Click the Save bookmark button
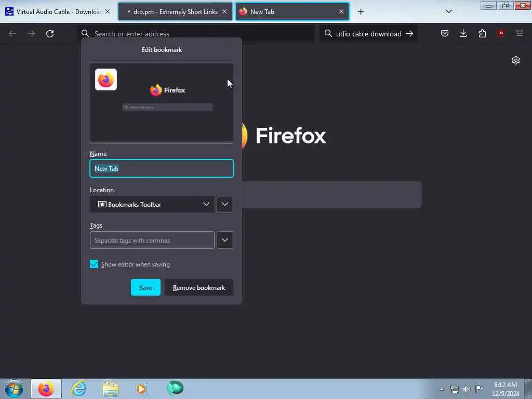 pyautogui.click(x=145, y=287)
